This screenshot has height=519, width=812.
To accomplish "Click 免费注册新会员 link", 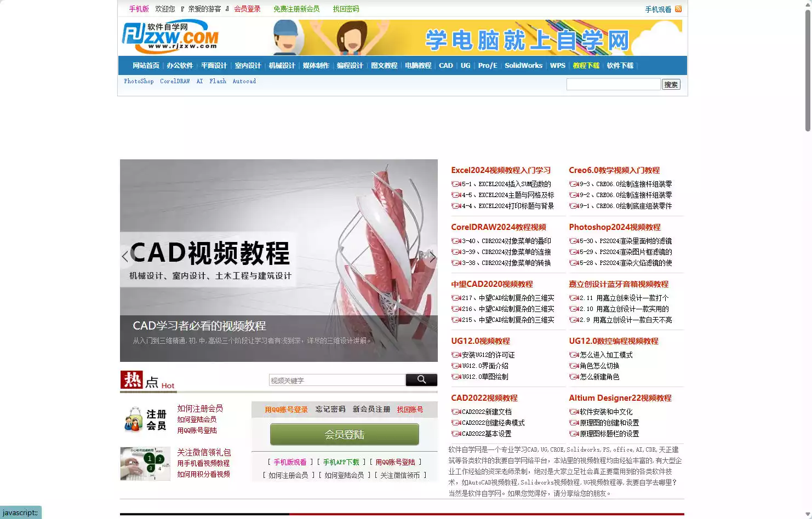I will (x=296, y=9).
